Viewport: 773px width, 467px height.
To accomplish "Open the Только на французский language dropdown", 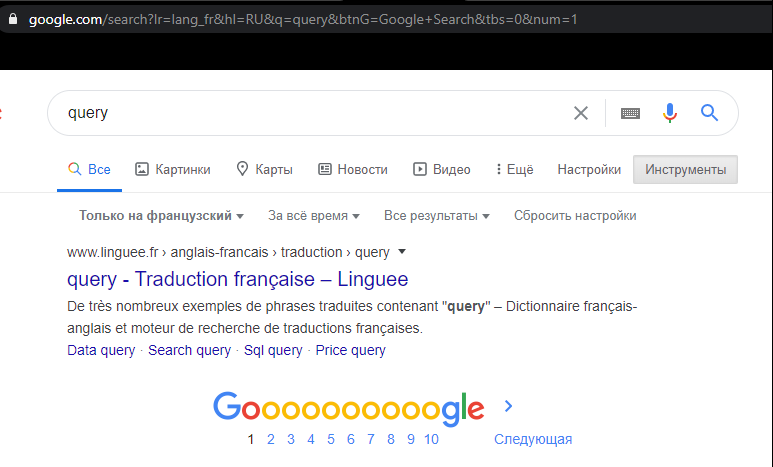I will [x=161, y=216].
